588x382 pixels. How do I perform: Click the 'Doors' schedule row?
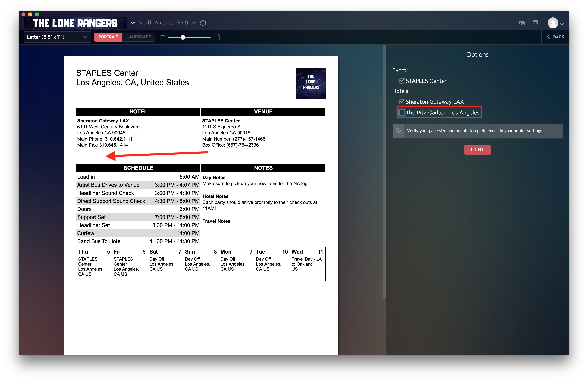pos(138,209)
